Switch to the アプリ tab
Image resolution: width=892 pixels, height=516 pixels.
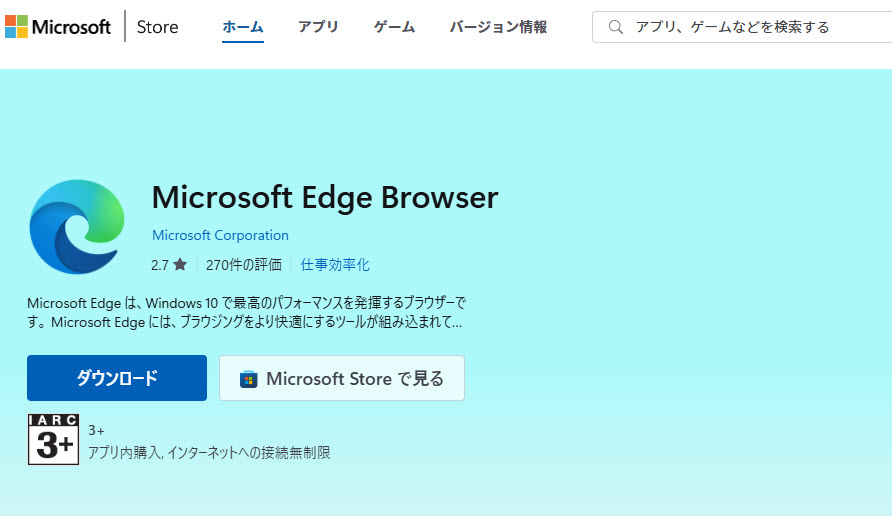point(318,27)
